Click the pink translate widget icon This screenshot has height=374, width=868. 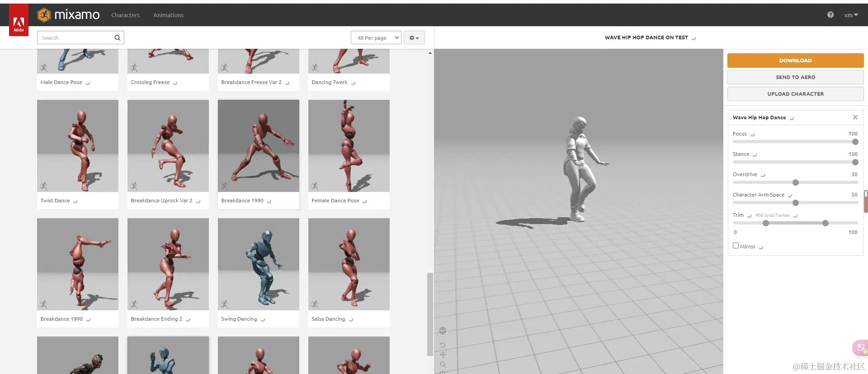tap(860, 348)
